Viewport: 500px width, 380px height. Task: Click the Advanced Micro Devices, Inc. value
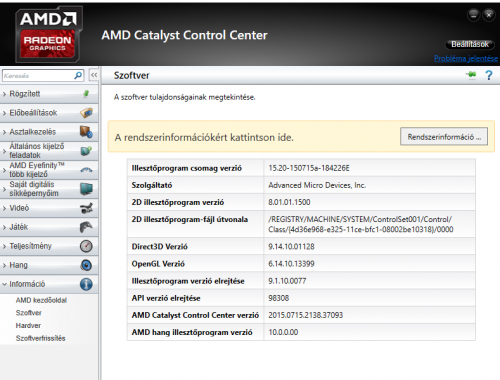[317, 185]
